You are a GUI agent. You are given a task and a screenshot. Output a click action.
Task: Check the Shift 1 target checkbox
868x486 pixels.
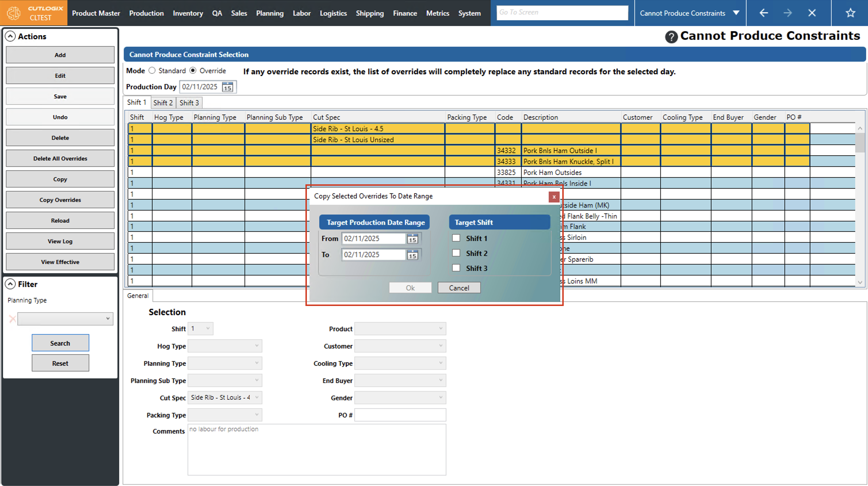click(x=456, y=238)
